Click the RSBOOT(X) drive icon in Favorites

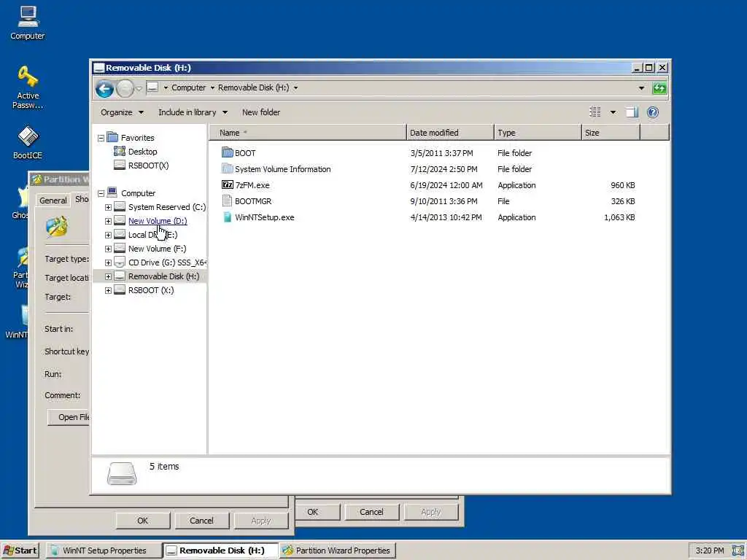coord(120,165)
